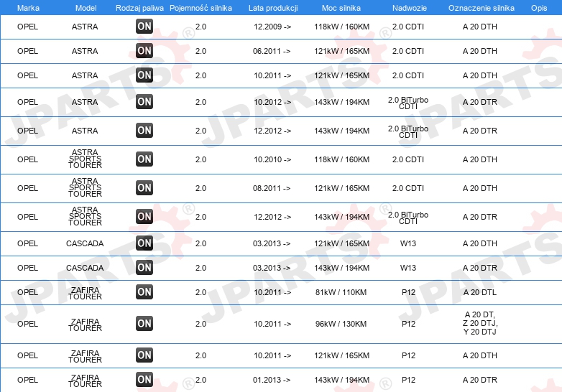Viewport: 562px width, 392px height.
Task: Click the Moc silnika column header
Action: pos(341,8)
